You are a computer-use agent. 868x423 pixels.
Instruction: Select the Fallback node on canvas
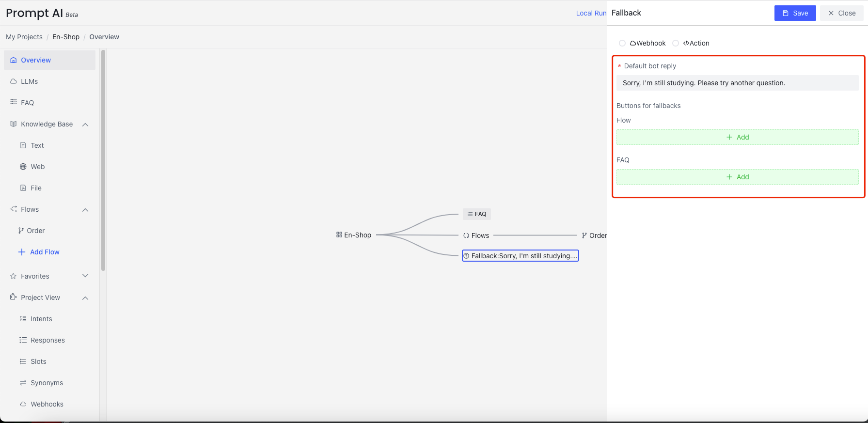[x=521, y=256]
